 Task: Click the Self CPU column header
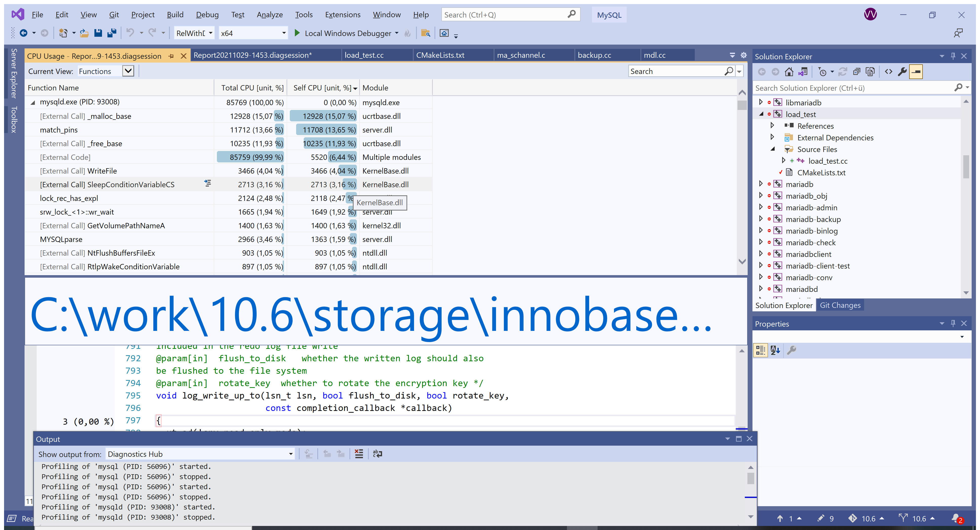(x=322, y=88)
